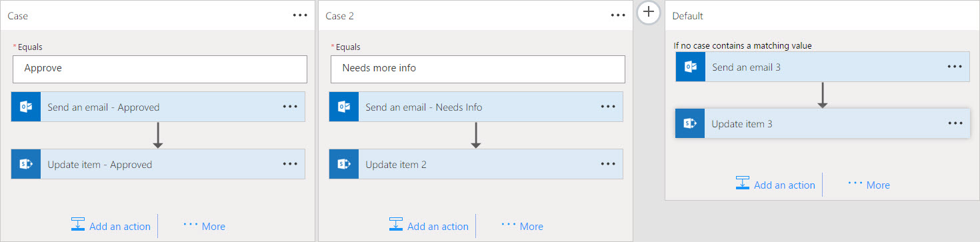Click Add an action in the Case branch
This screenshot has width=980, height=242.
coord(111,226)
